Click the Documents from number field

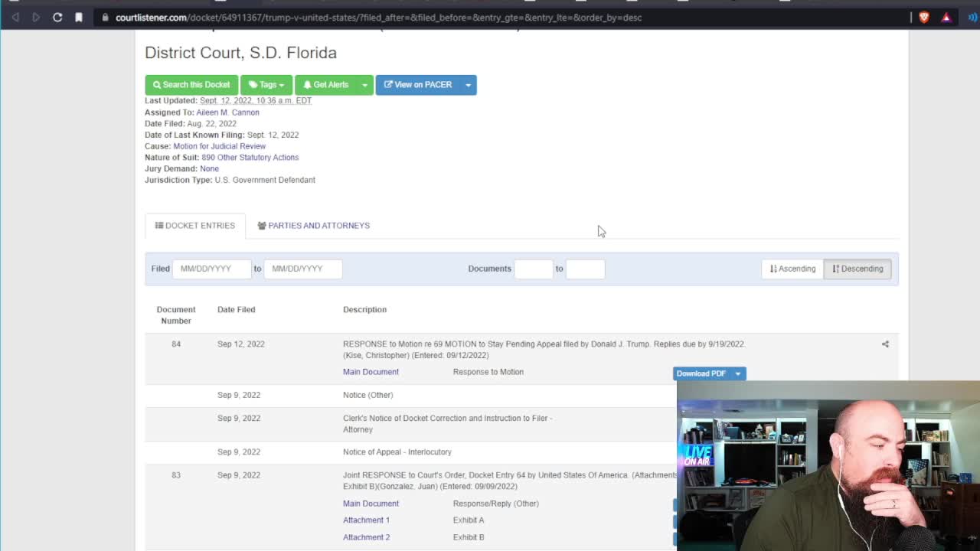pos(534,269)
